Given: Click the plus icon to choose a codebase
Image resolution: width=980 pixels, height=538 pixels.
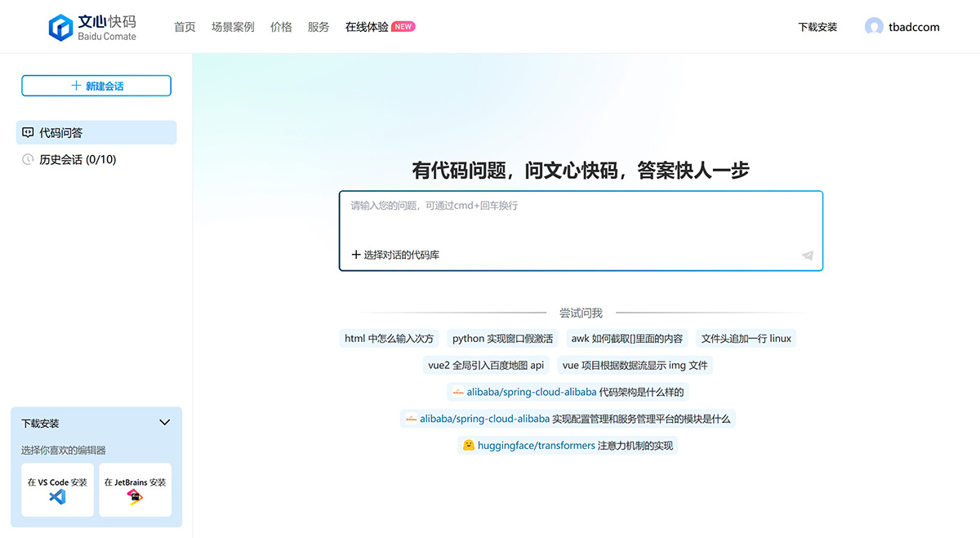Looking at the screenshot, I should pyautogui.click(x=354, y=254).
